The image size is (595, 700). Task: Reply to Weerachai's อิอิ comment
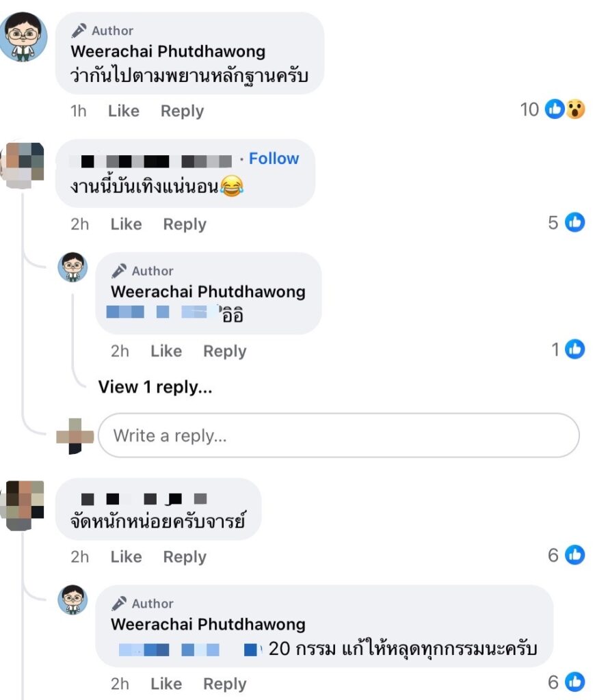click(x=225, y=351)
